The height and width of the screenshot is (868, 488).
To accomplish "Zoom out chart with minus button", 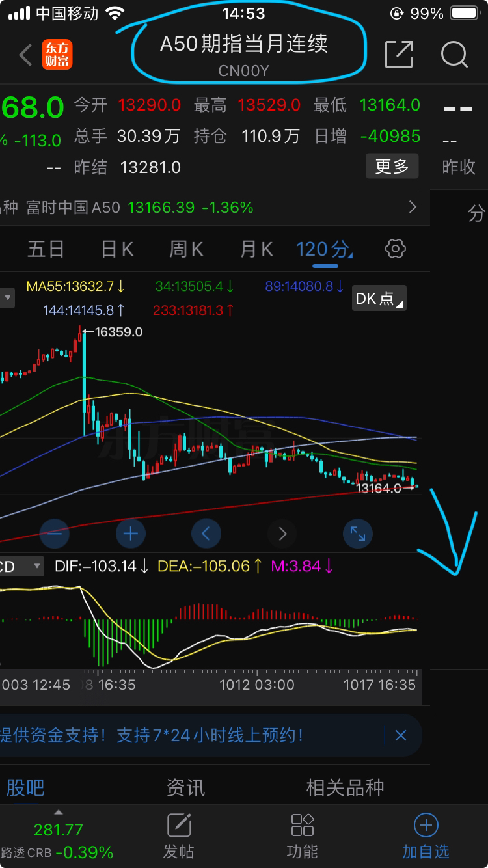I will pyautogui.click(x=55, y=534).
